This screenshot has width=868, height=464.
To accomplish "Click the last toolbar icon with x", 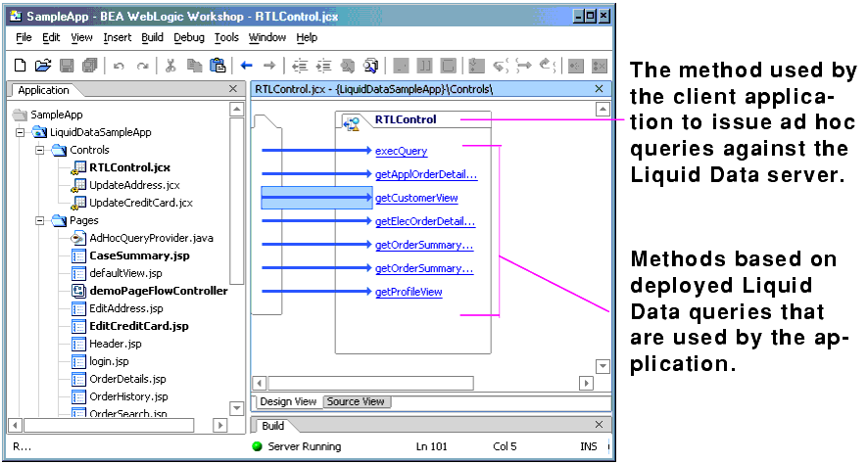I will 600,66.
